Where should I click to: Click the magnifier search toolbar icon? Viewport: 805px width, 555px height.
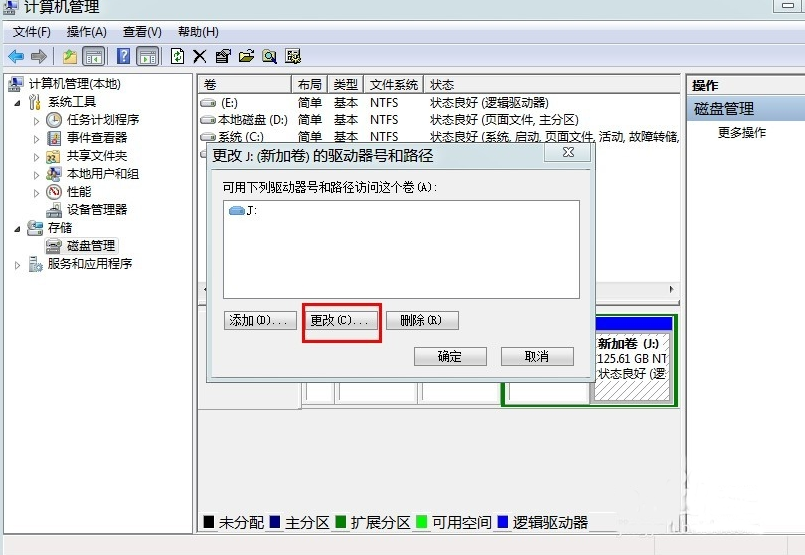pos(269,56)
